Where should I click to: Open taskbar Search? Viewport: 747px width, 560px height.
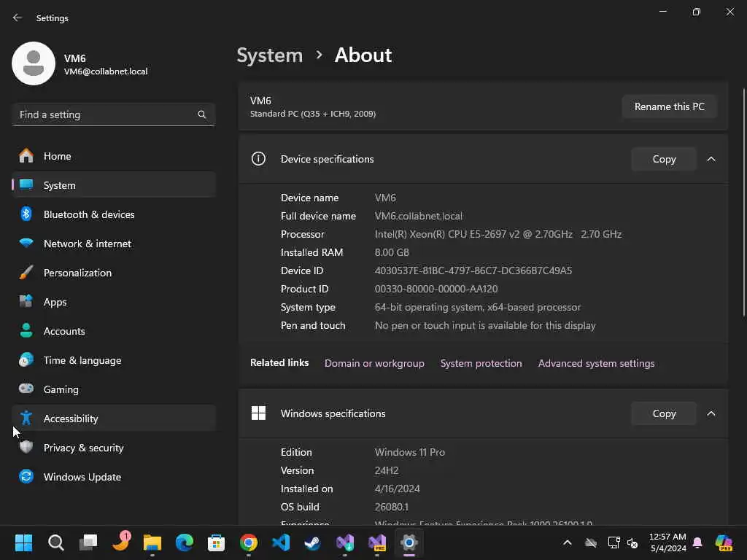(55, 542)
